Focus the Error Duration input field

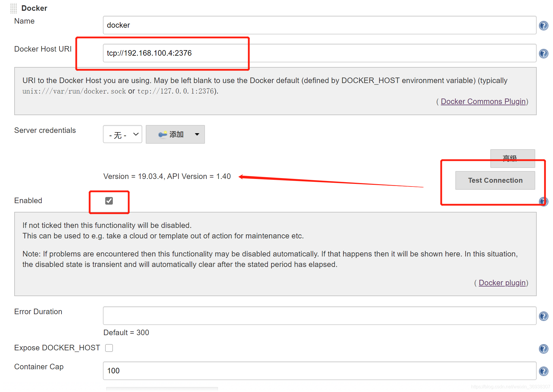point(319,316)
